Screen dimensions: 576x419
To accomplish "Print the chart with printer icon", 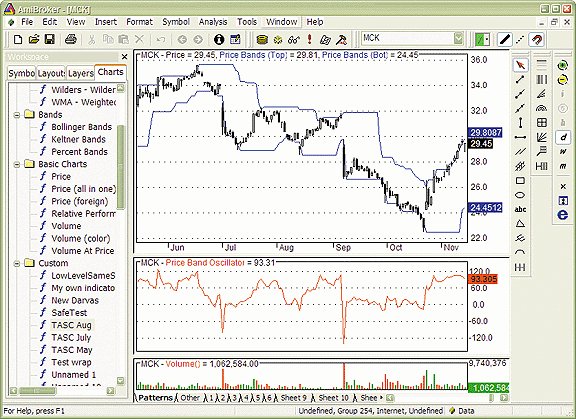I will click(71, 39).
